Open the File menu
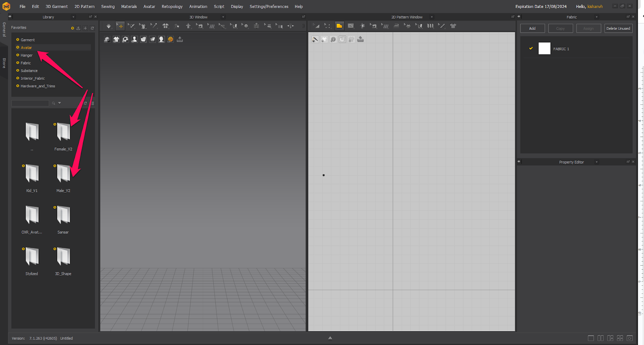The image size is (644, 345). point(23,6)
